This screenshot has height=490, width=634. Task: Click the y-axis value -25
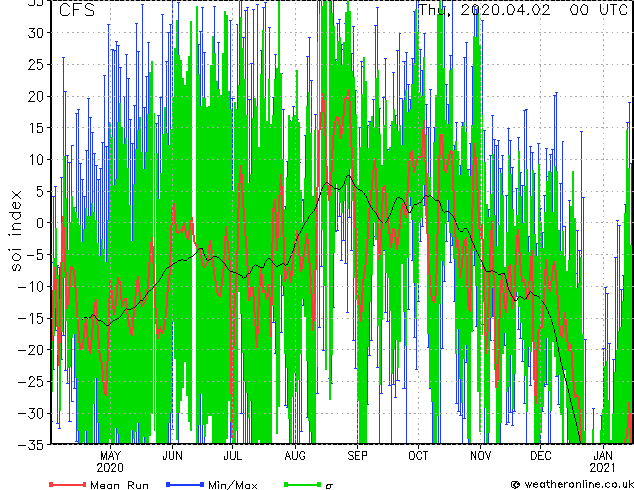coord(33,382)
